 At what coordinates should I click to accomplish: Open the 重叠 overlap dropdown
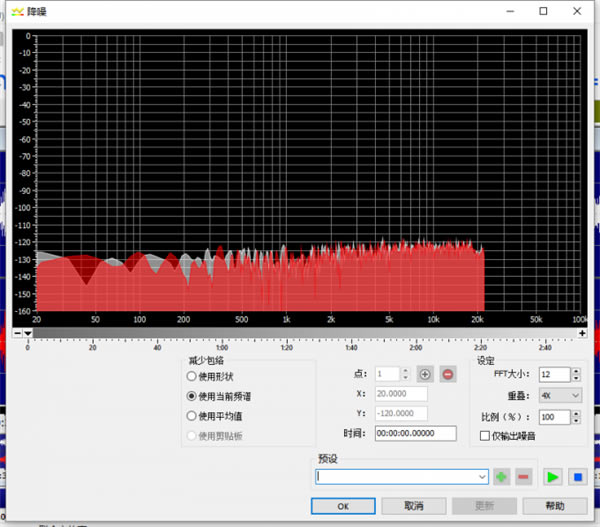pyautogui.click(x=560, y=395)
